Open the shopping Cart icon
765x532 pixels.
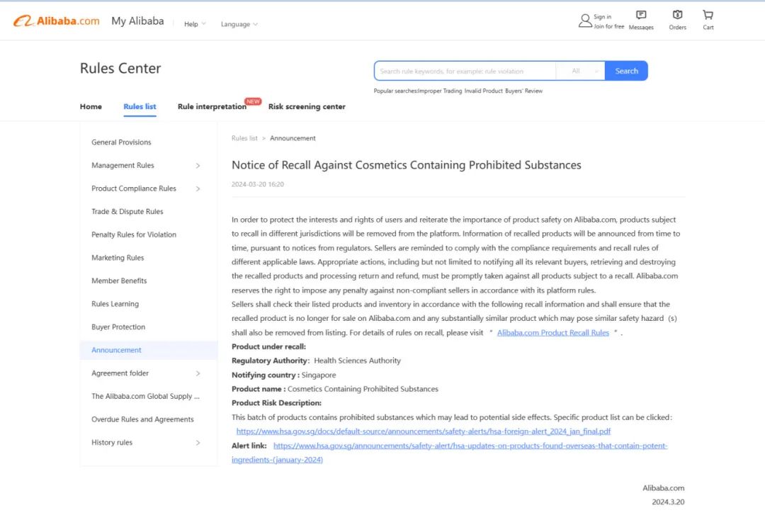(708, 21)
